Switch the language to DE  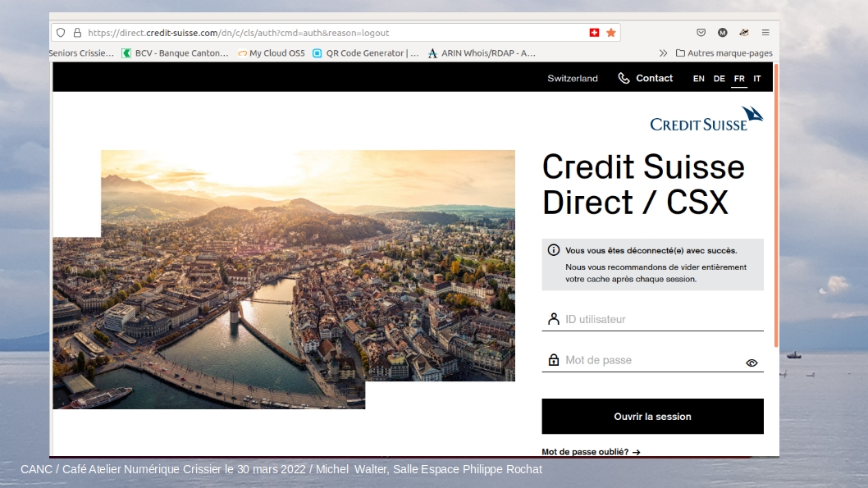tap(719, 79)
